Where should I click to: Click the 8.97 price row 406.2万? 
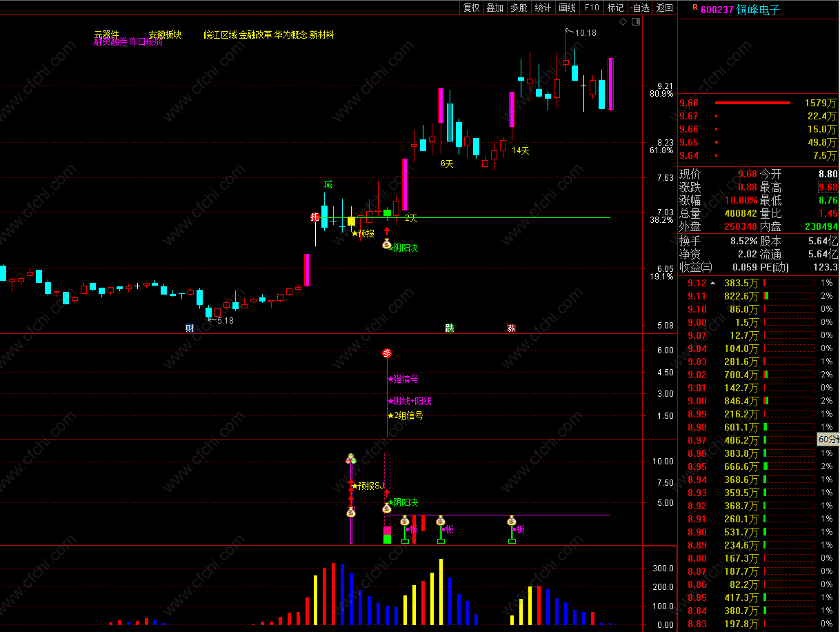(759, 440)
